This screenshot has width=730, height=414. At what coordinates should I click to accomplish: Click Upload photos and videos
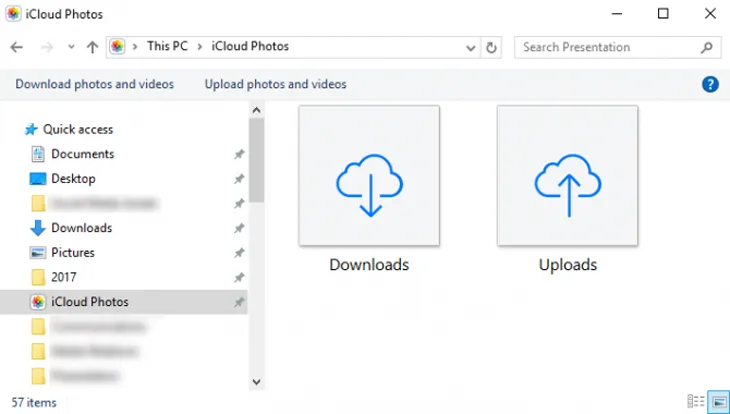(275, 84)
